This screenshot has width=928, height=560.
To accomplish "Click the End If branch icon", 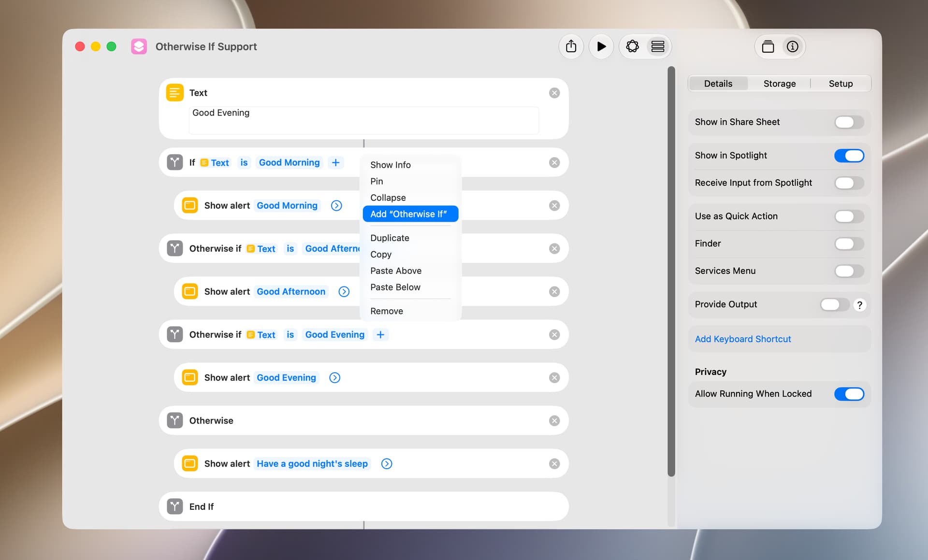I will (x=174, y=506).
